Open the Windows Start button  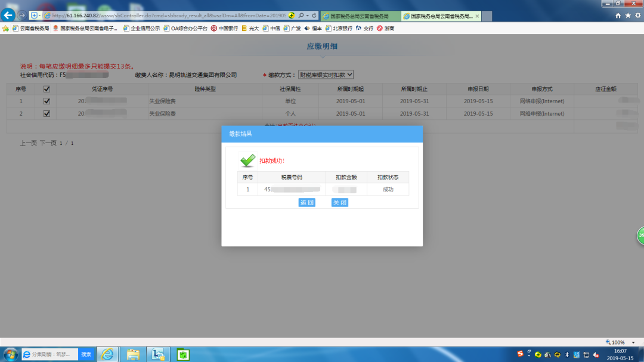10,354
